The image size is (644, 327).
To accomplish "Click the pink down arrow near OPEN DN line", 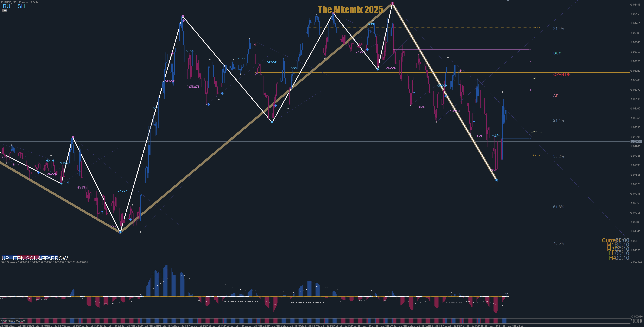I will (x=460, y=71).
